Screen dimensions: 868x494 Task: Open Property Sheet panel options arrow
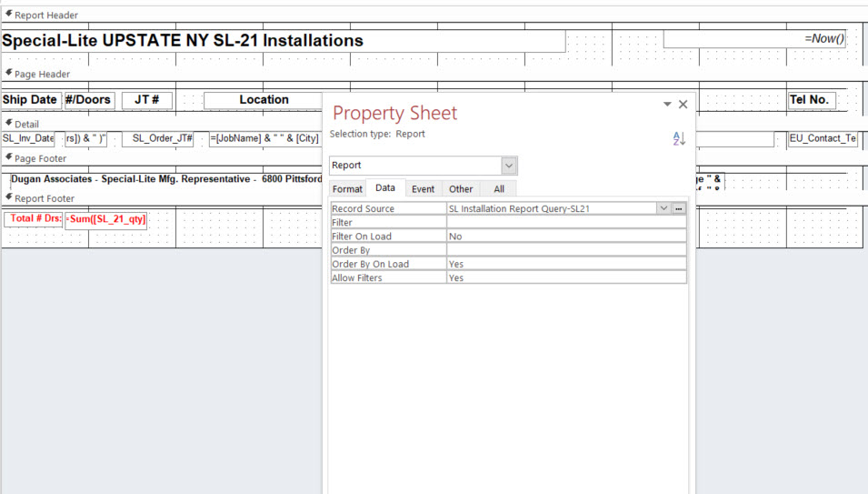tap(667, 104)
